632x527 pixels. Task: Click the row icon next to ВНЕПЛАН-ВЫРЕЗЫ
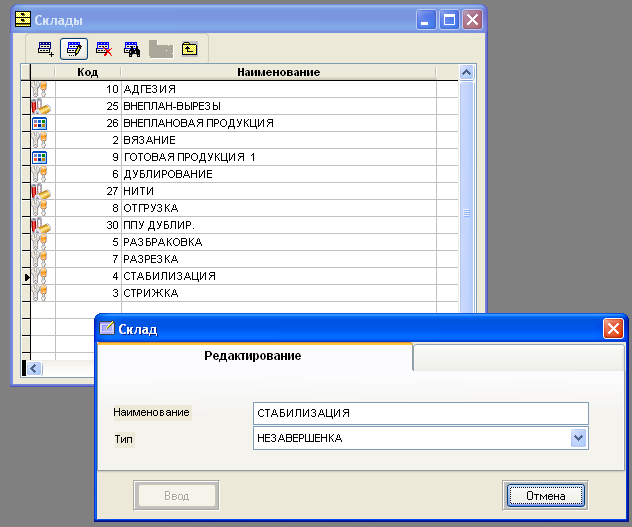click(x=41, y=106)
